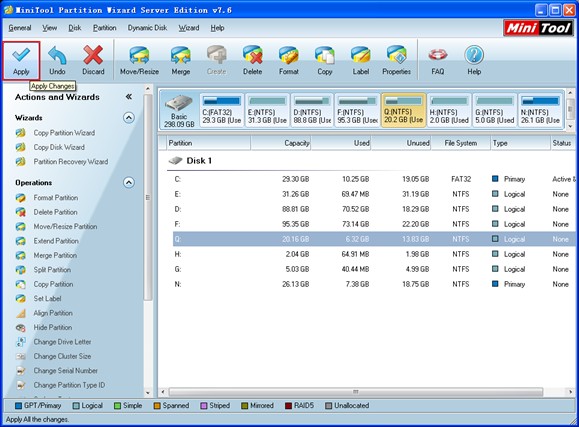Open the Dynamic Disk menu
The image size is (579, 427).
point(147,28)
